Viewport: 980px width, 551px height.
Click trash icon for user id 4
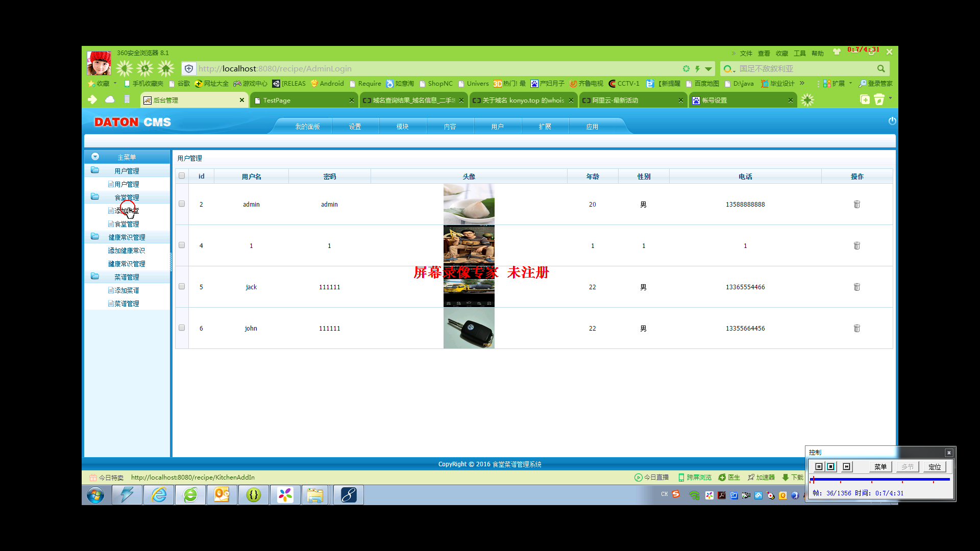857,245
